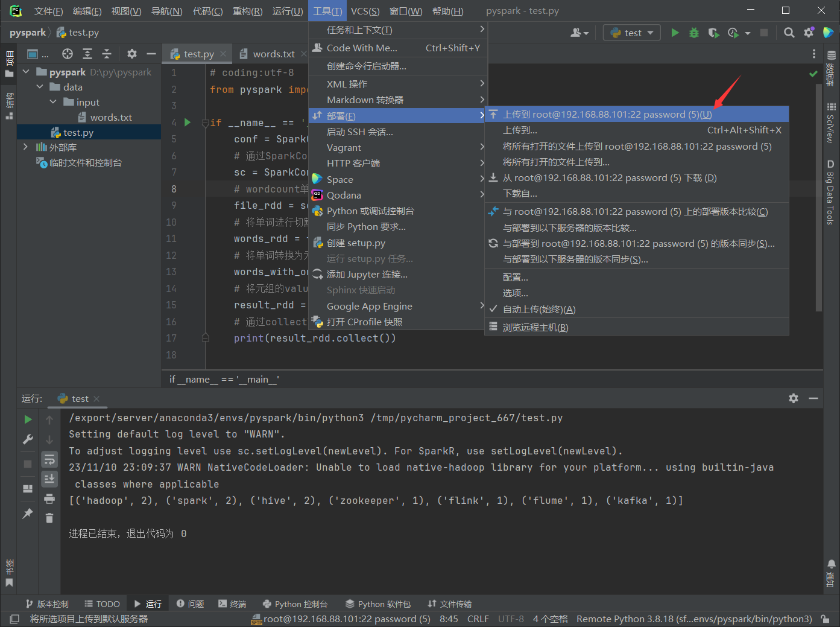This screenshot has height=627, width=840.
Task: Switch to the words.txt editor tab
Action: point(273,54)
